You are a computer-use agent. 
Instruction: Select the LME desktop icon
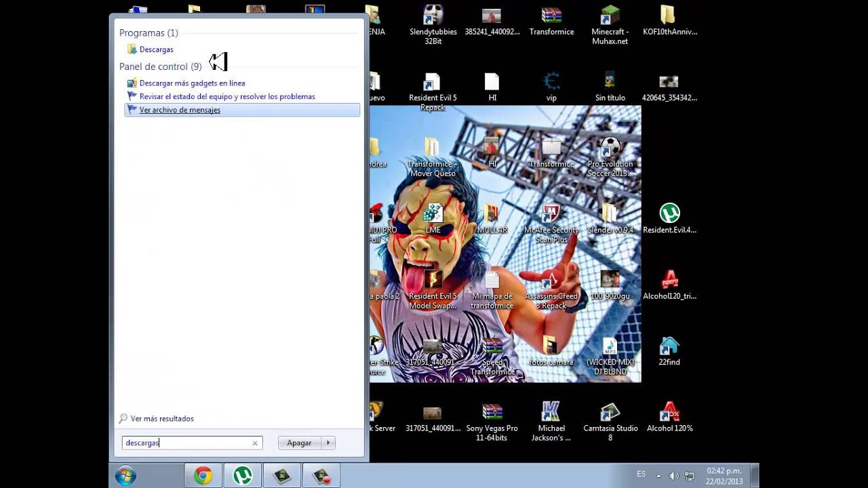pos(433,220)
